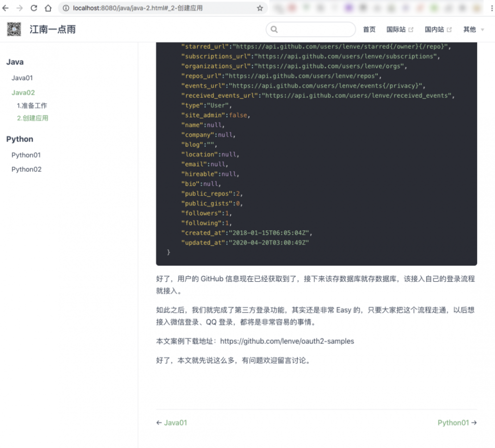Image resolution: width=495 pixels, height=448 pixels.
Task: Collapse the Java section in the sidebar
Action: 14,62
